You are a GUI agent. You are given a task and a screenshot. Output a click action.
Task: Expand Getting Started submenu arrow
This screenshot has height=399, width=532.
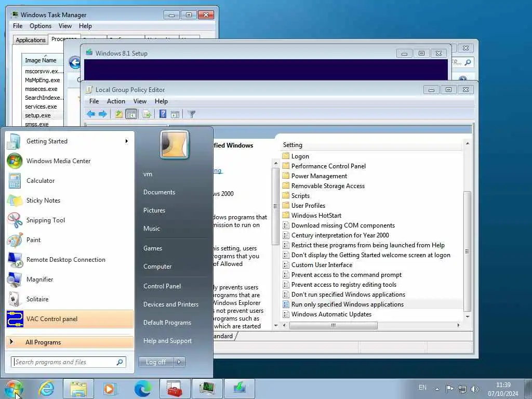click(127, 141)
